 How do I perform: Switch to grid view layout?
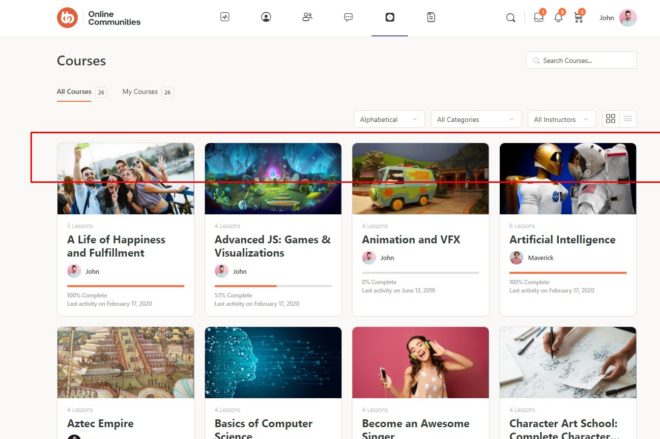point(610,119)
